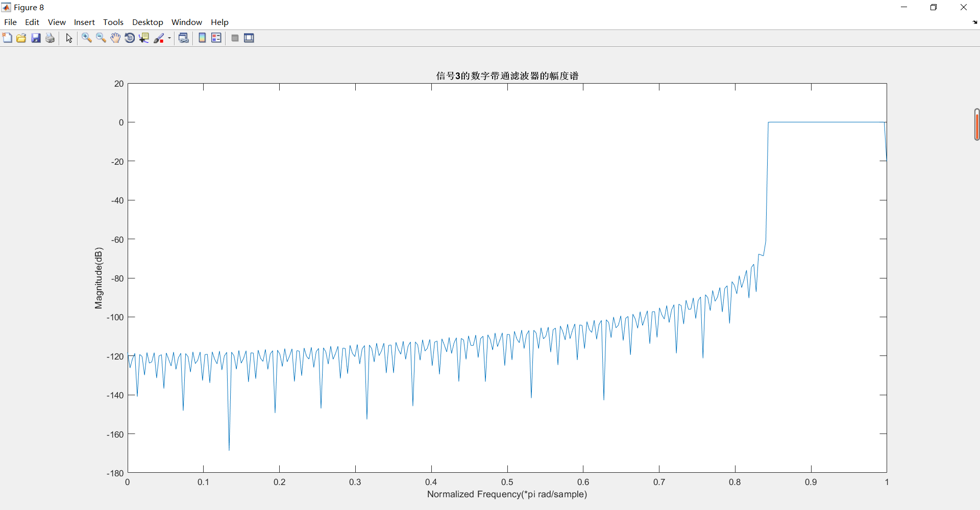Viewport: 980px width, 510px height.
Task: Open the Window menu
Action: pos(187,22)
